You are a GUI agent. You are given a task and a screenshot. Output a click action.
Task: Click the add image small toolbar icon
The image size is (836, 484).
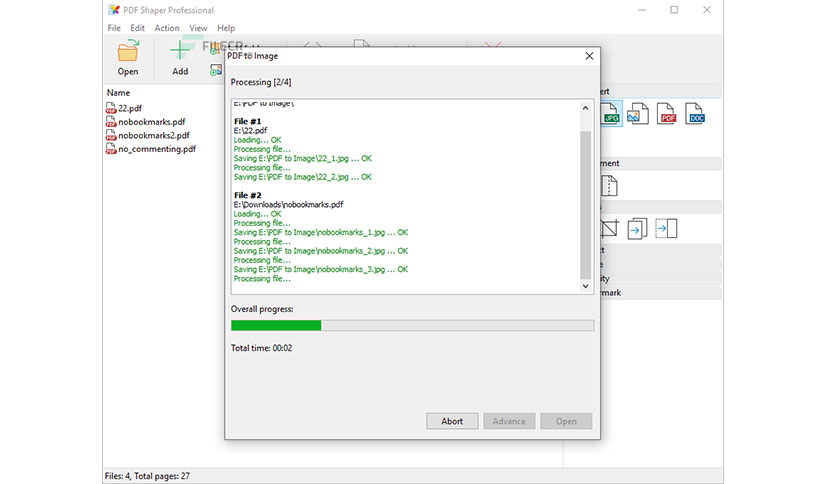(216, 70)
